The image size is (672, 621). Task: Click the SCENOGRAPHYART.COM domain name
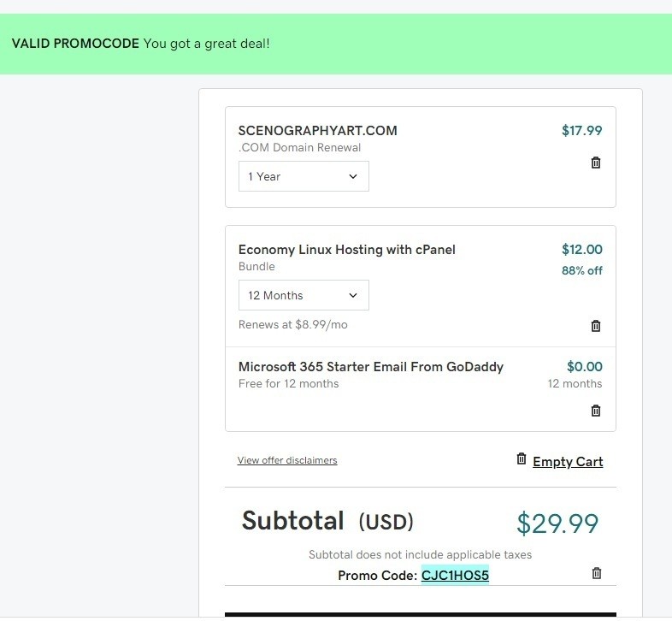click(317, 131)
